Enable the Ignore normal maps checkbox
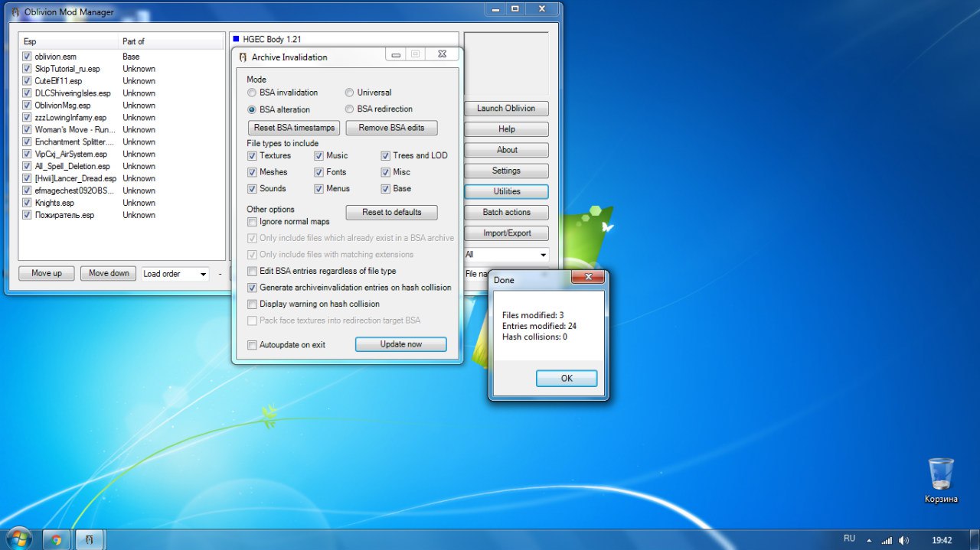The height and width of the screenshot is (550, 980). click(252, 222)
